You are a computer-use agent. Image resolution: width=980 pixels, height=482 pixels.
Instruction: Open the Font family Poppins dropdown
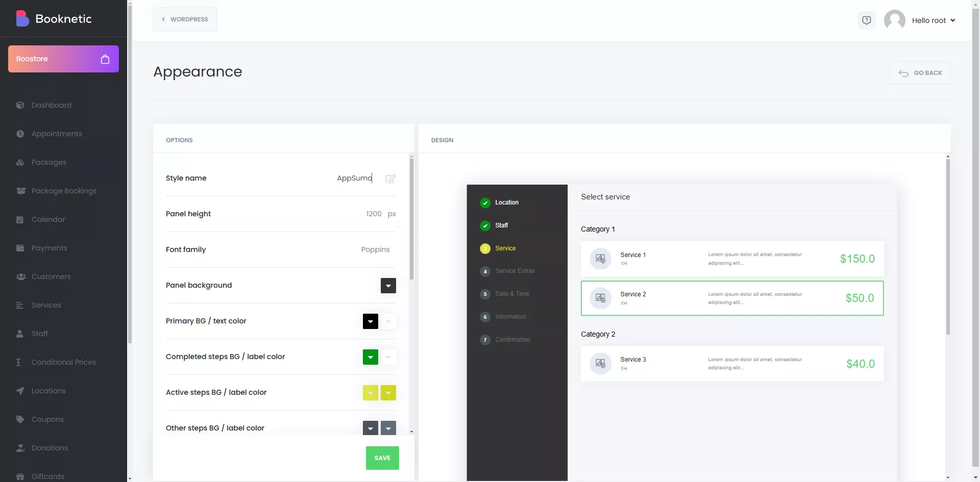(375, 249)
